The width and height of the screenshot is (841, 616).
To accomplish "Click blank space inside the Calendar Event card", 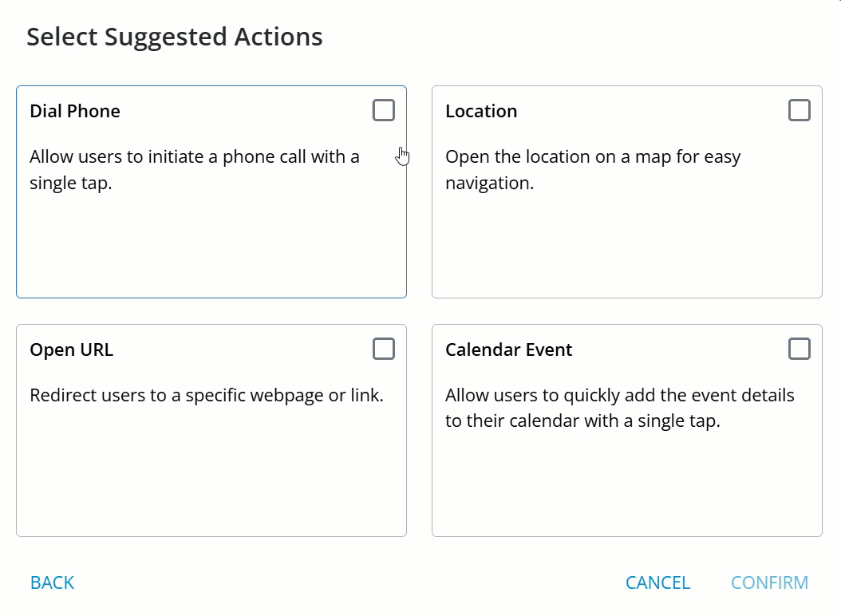I will [626, 487].
